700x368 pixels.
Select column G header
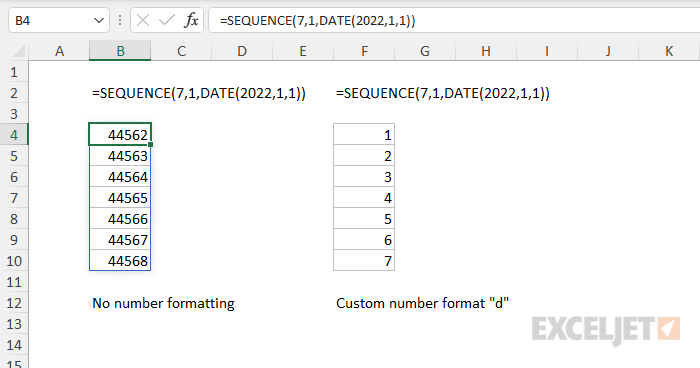tap(425, 51)
